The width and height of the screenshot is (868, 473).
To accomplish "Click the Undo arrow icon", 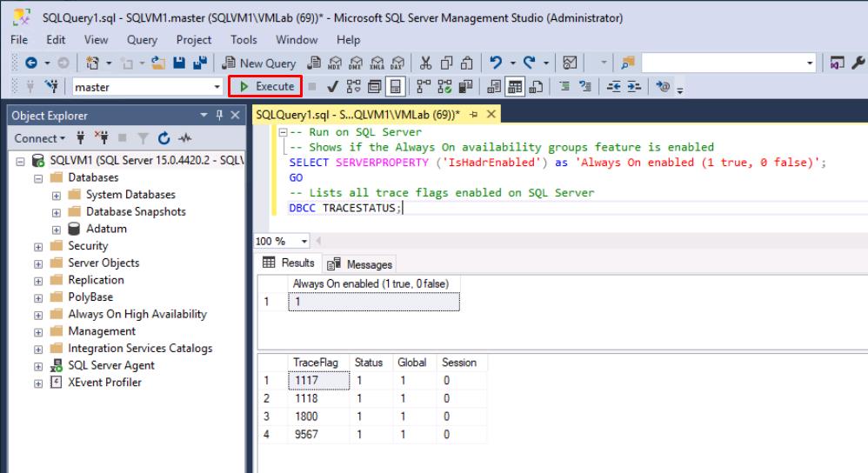I will [x=496, y=63].
